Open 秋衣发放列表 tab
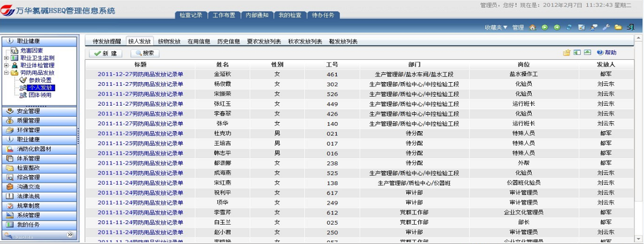Image resolution: width=644 pixels, height=244 pixels. (305, 42)
